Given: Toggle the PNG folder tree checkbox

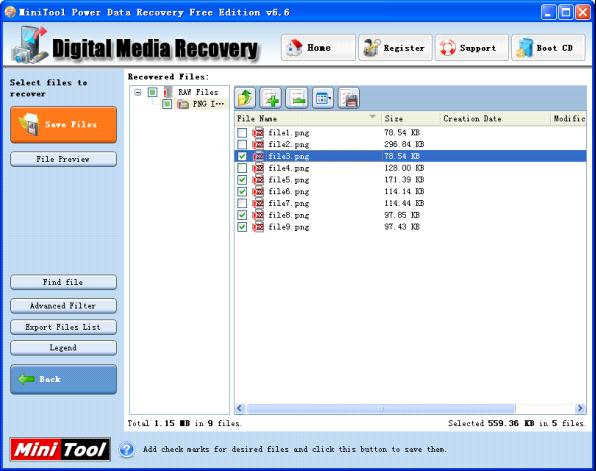Looking at the screenshot, I should click(x=167, y=104).
